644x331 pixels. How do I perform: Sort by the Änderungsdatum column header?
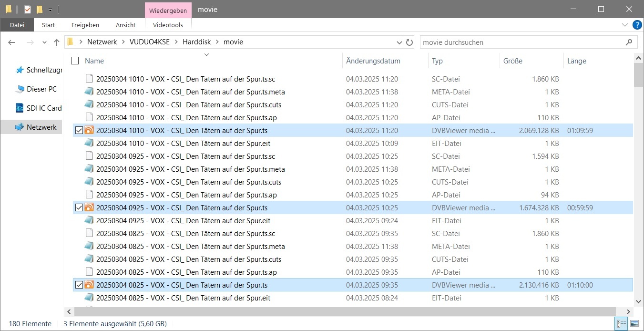pyautogui.click(x=373, y=61)
